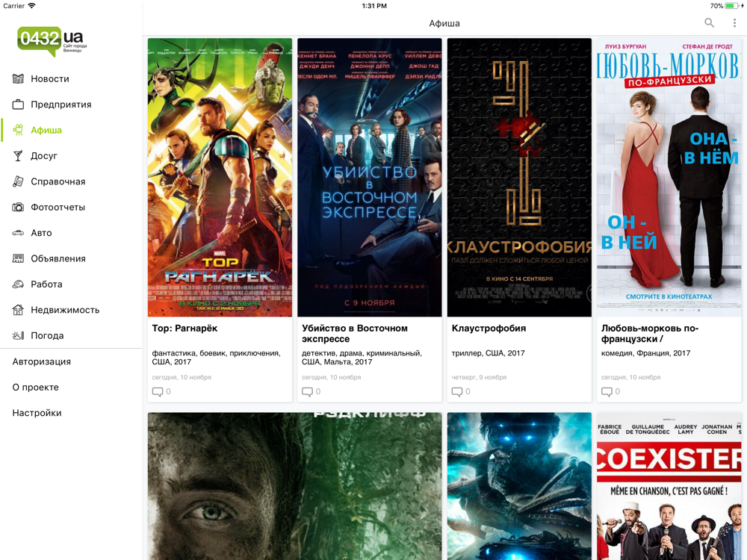The width and height of the screenshot is (747, 560).
Task: Tap comment icon under Убийство в Восточном экспрессе
Action: click(x=307, y=392)
